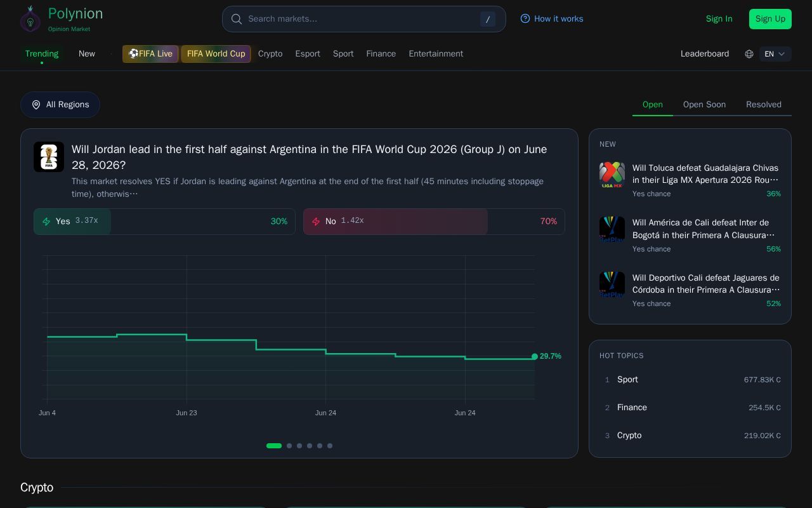Open the Esport category

[x=308, y=54]
